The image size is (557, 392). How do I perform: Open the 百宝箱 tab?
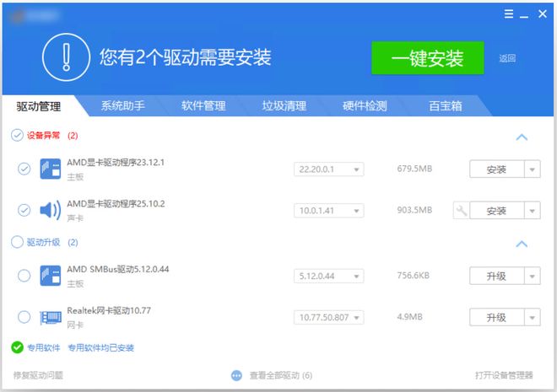pyautogui.click(x=446, y=105)
